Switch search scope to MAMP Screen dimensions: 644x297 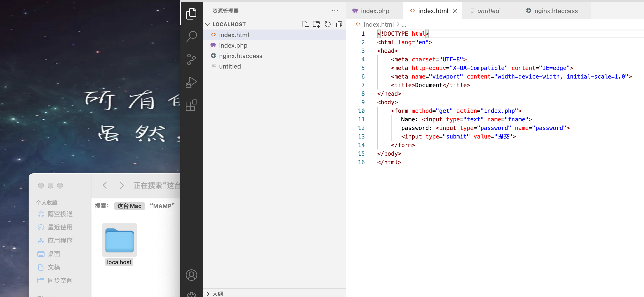click(162, 206)
